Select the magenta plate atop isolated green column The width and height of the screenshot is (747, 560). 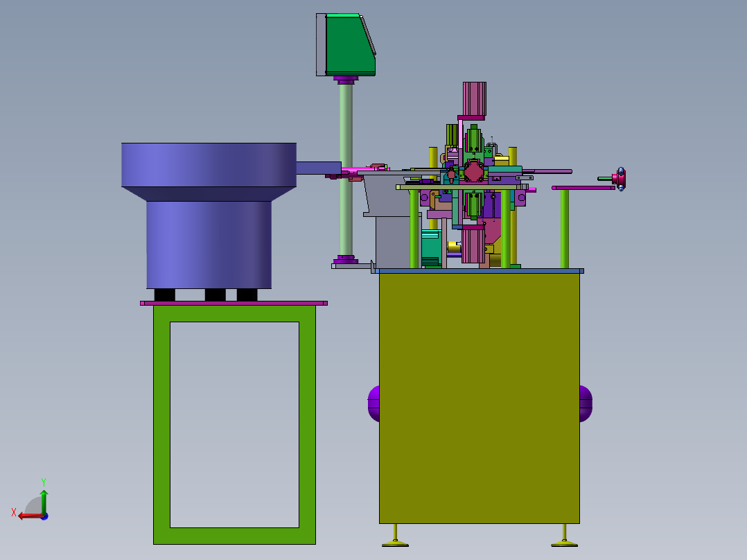pyautogui.click(x=583, y=188)
